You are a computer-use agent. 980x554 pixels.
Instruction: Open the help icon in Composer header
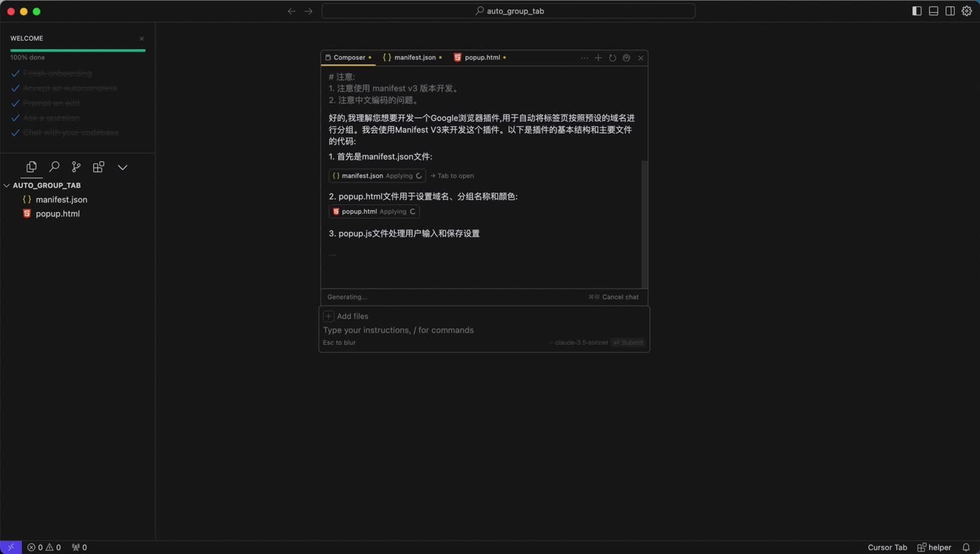(626, 58)
